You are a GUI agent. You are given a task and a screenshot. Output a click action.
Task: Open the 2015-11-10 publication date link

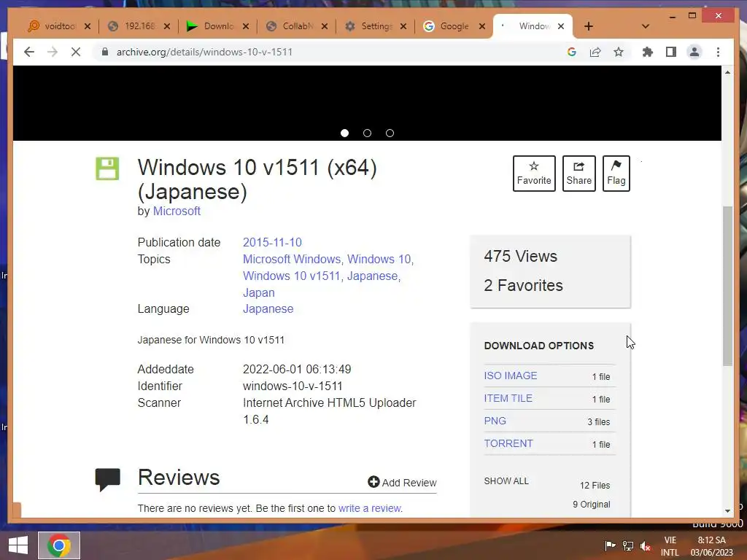pyautogui.click(x=272, y=242)
